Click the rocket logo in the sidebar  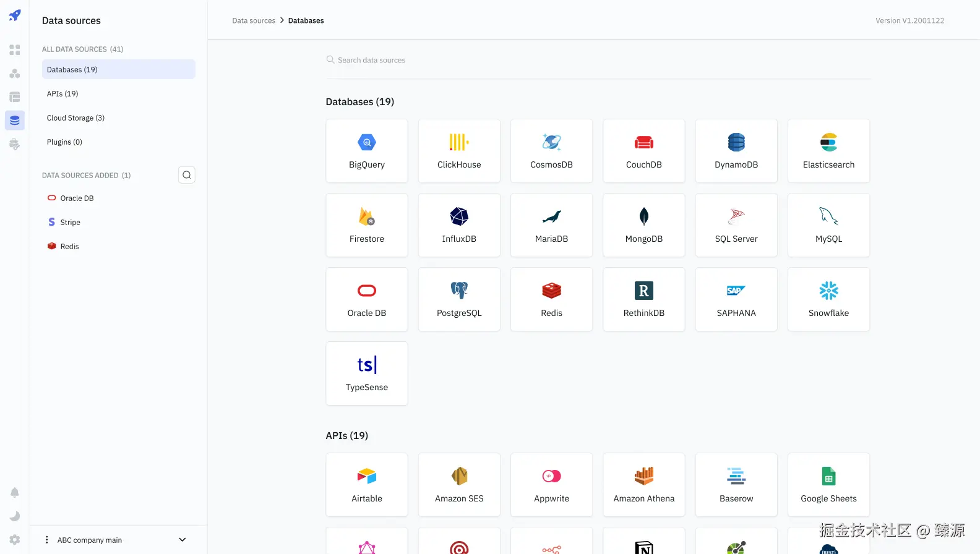point(15,15)
